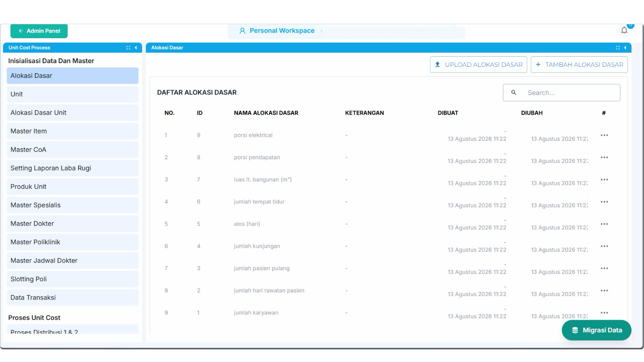
Task: Go back to Admin Panel
Action: [39, 31]
